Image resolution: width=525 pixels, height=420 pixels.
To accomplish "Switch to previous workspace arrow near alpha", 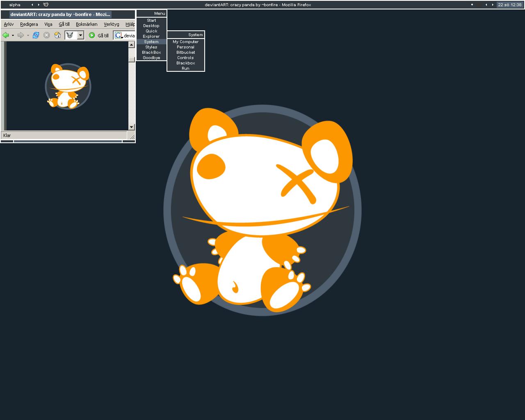I will [x=32, y=5].
